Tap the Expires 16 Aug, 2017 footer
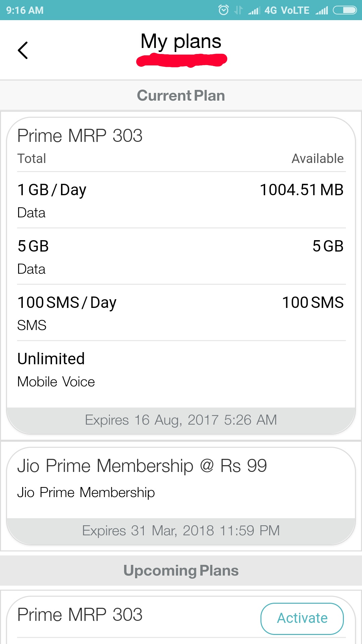The height and width of the screenshot is (644, 362). (x=181, y=420)
